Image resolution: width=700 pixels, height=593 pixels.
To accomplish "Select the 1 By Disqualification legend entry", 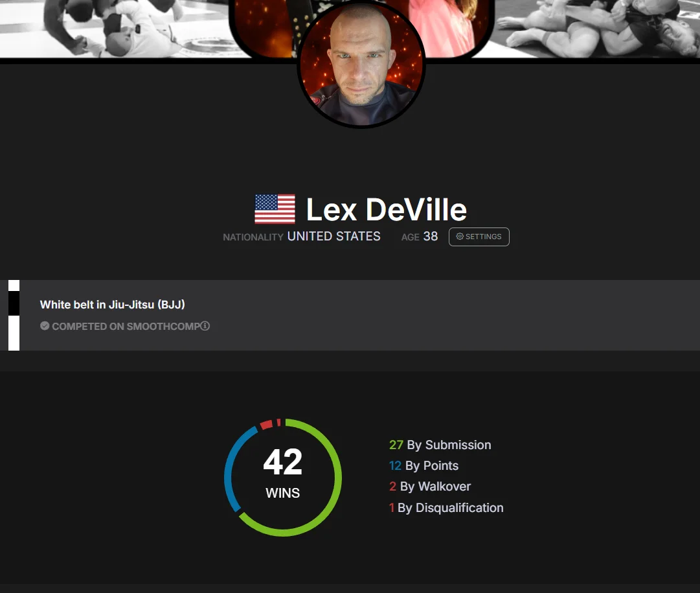I will [x=446, y=507].
